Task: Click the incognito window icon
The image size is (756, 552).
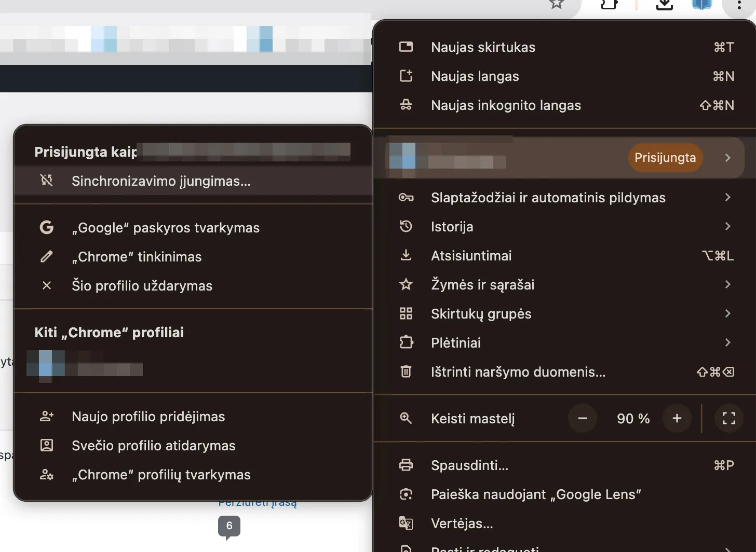Action: tap(406, 105)
